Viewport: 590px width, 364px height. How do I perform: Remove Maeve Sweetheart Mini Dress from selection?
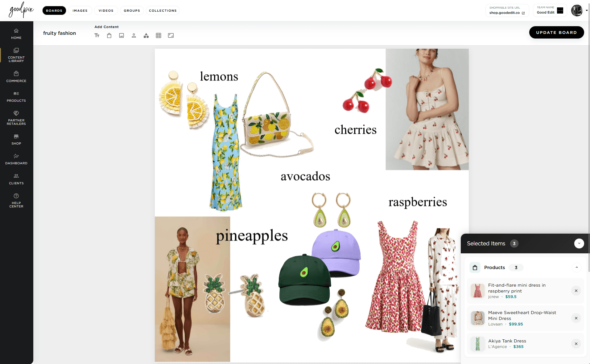[576, 318]
